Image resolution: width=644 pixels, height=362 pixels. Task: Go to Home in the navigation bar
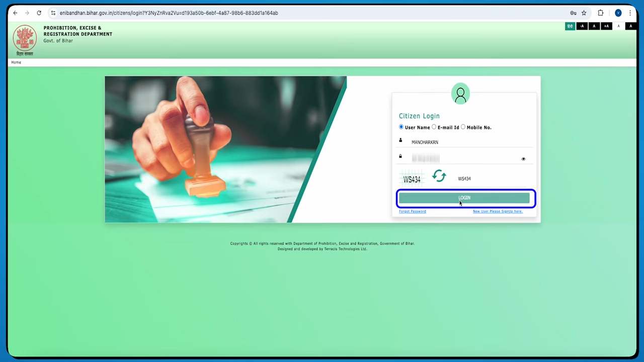[16, 62]
